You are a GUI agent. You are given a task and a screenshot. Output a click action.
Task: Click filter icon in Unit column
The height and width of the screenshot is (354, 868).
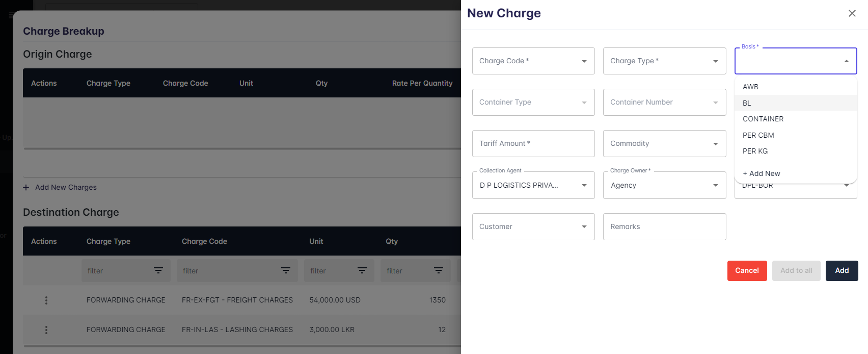[362, 270]
